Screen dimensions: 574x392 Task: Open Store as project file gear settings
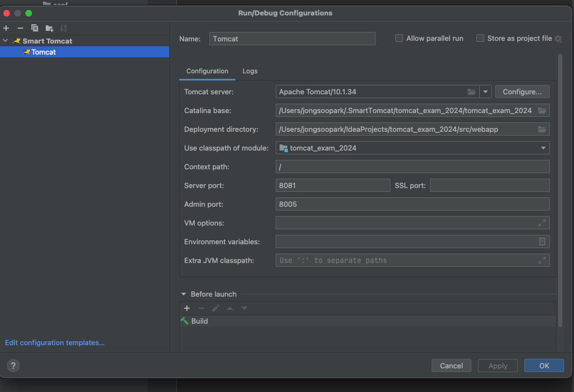pyautogui.click(x=558, y=39)
